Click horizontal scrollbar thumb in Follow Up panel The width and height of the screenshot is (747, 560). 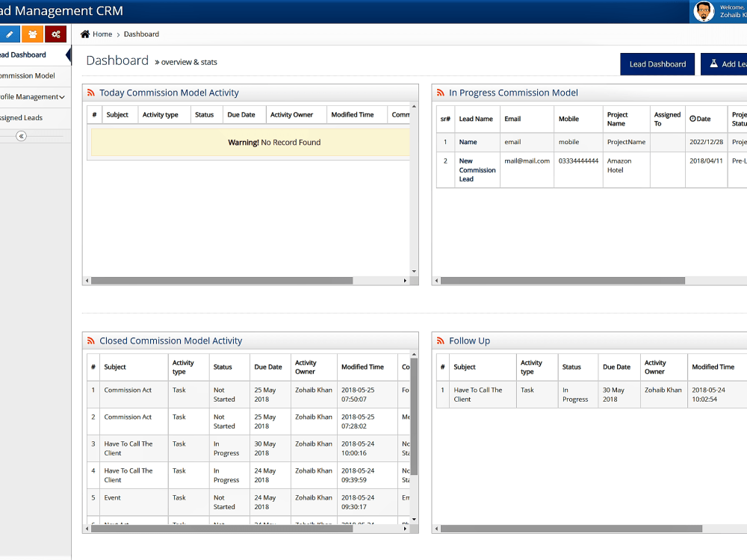[x=571, y=529]
